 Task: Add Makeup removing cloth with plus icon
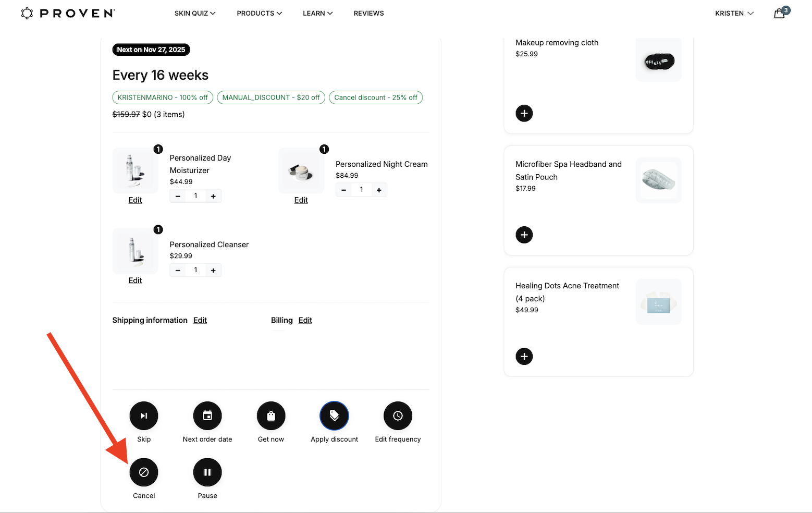(x=524, y=113)
